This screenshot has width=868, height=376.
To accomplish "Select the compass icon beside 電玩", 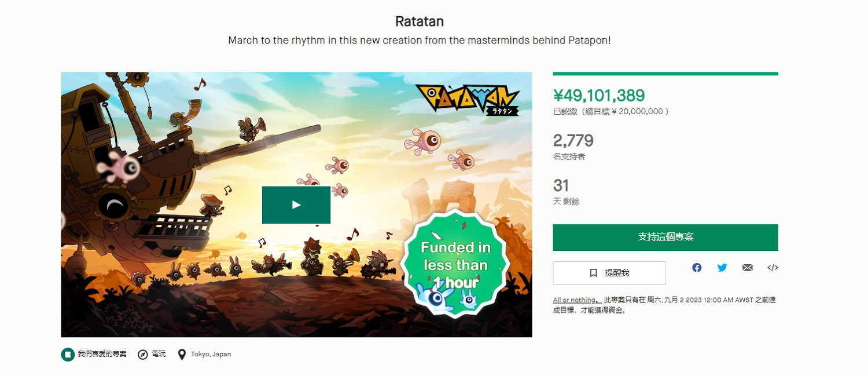I will coord(142,354).
